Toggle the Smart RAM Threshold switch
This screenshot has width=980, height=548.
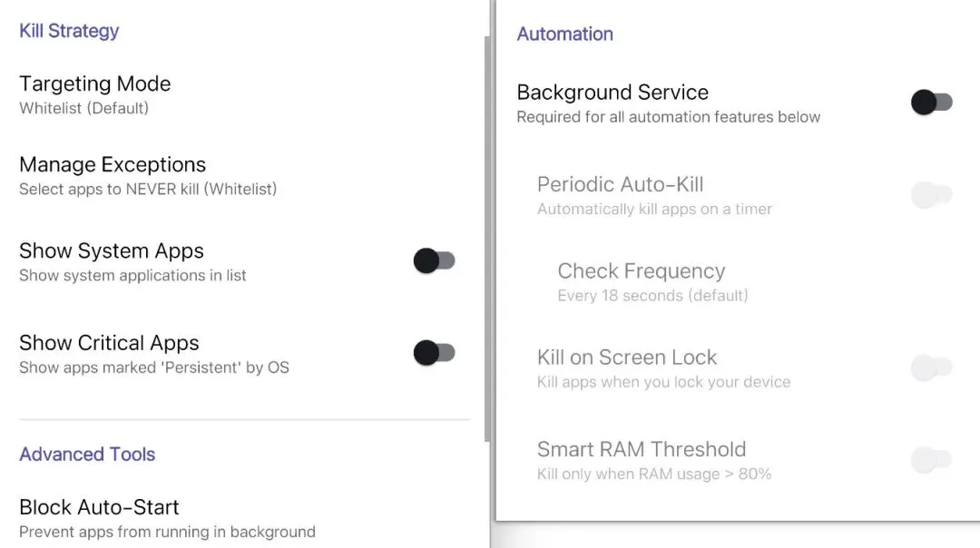coord(931,460)
